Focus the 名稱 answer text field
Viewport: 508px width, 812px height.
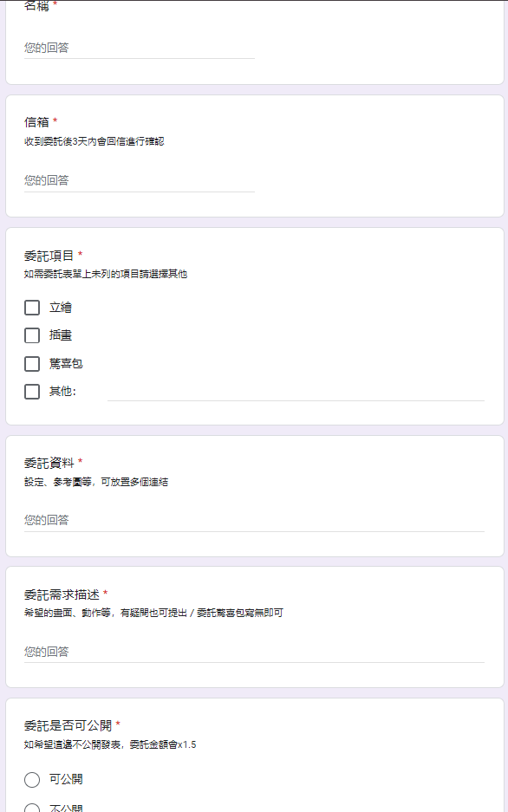point(140,48)
